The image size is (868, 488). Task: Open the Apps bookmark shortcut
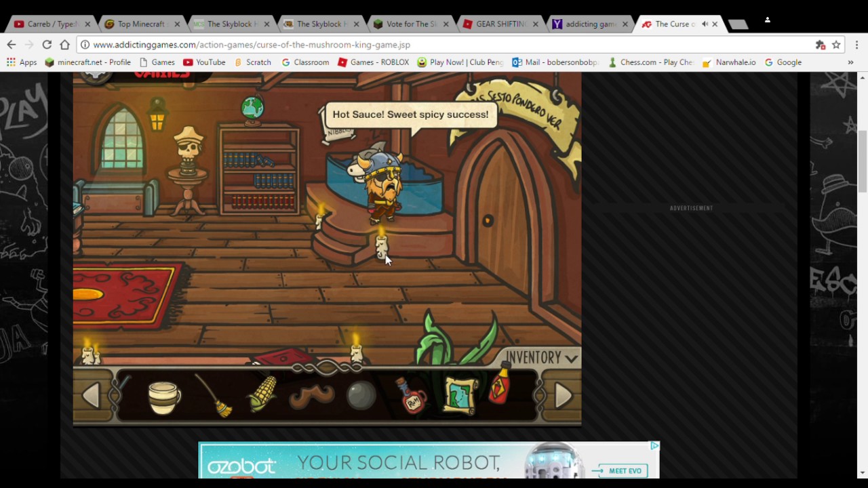click(x=22, y=62)
